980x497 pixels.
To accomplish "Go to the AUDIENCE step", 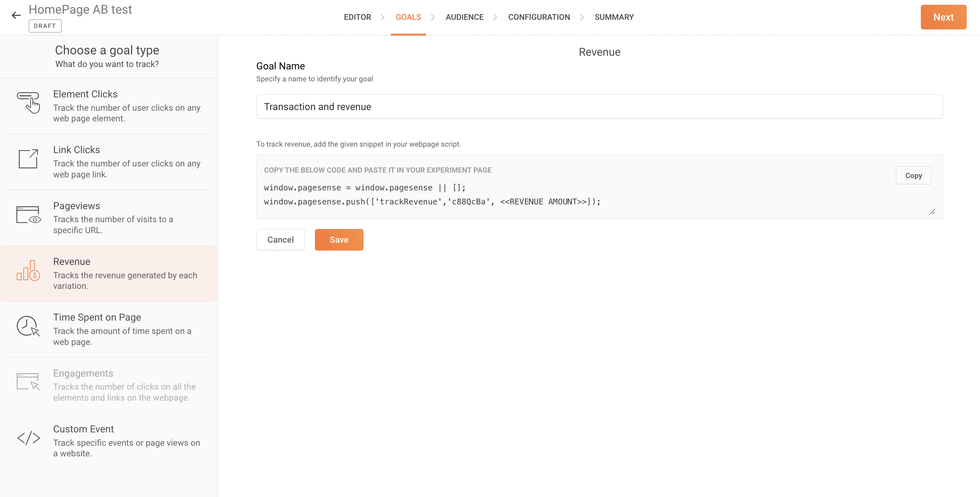I will point(464,17).
